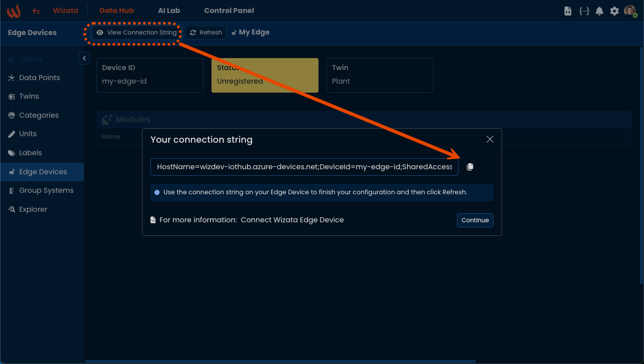Click the Twins icon in sidebar
644x364 pixels.
[11, 96]
